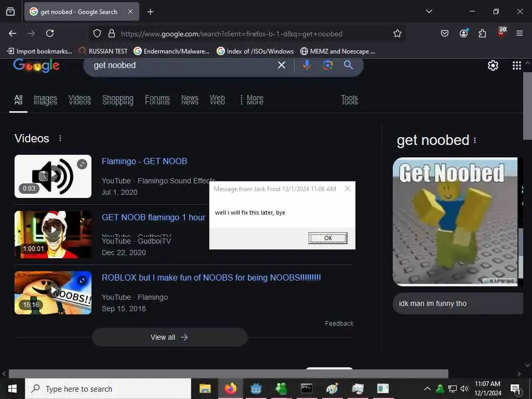Open Google quick settings gear

[493, 65]
